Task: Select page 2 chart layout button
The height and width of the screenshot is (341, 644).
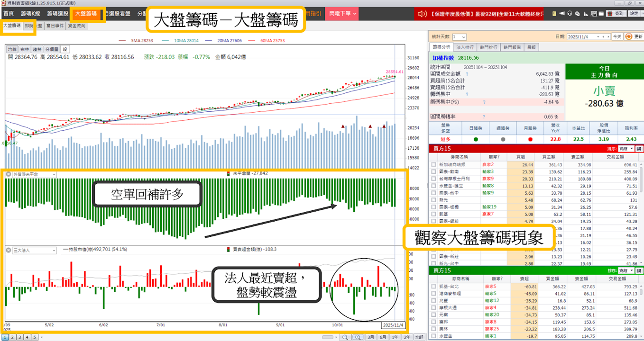Action: point(12,337)
